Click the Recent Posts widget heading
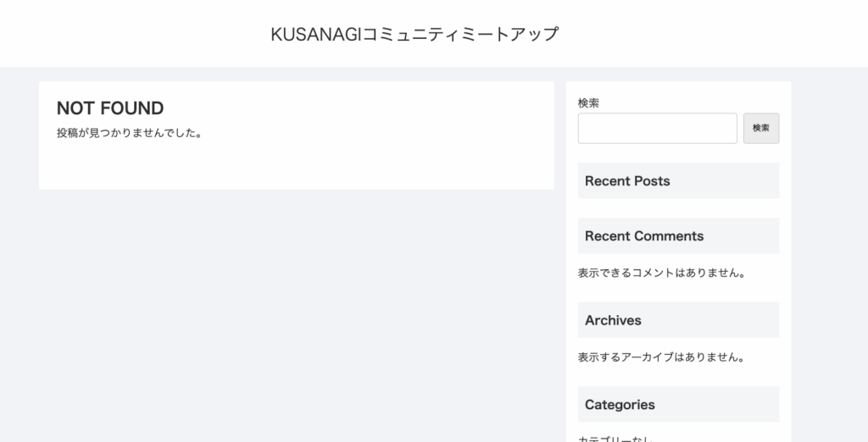 point(627,181)
